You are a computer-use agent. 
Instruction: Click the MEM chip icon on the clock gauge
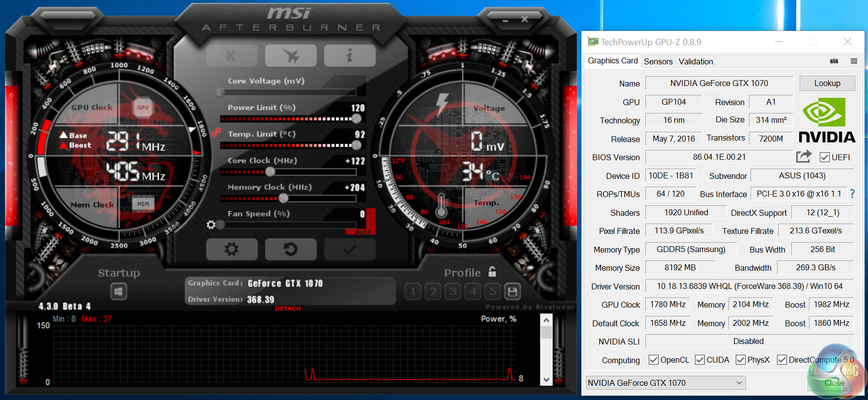point(143,203)
